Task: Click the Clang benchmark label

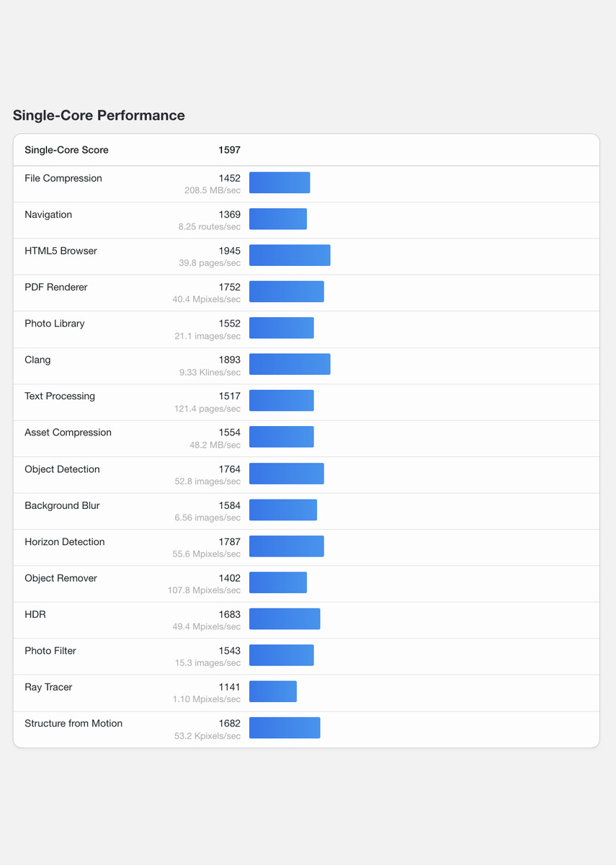Action: tap(37, 360)
